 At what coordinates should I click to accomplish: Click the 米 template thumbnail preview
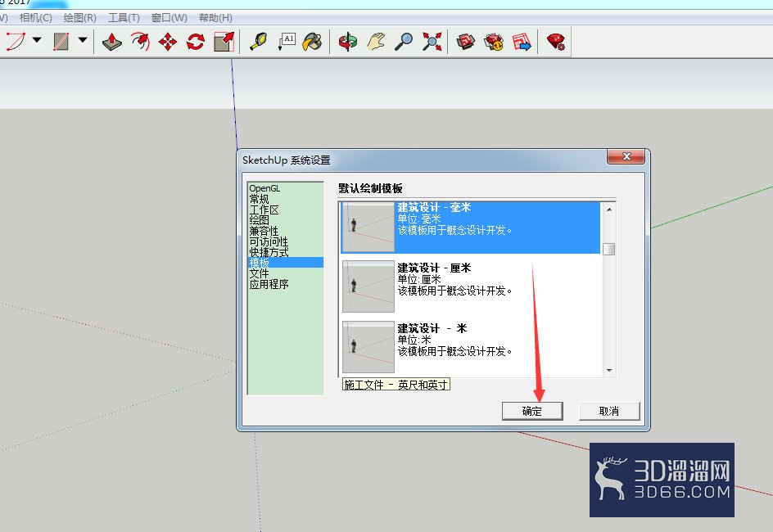pyautogui.click(x=368, y=347)
